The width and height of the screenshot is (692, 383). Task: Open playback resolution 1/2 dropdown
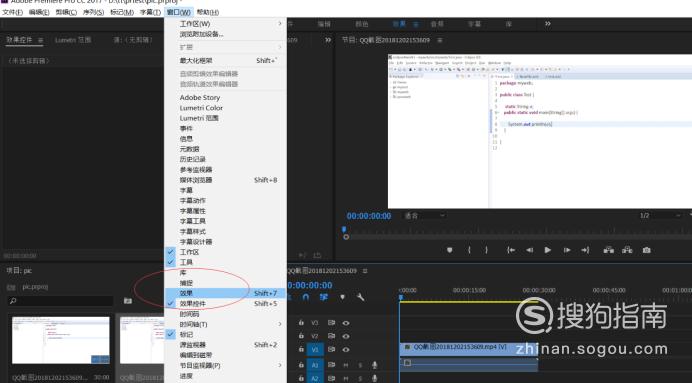point(661,216)
